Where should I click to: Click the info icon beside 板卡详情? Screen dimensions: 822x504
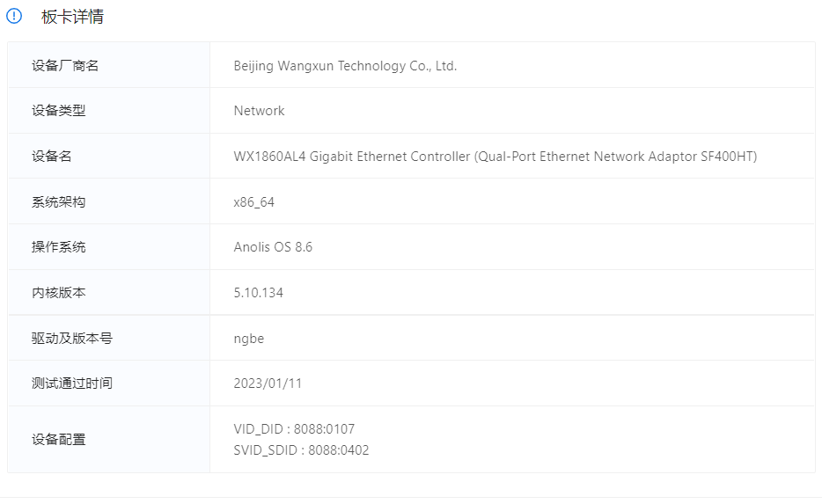pyautogui.click(x=14, y=17)
